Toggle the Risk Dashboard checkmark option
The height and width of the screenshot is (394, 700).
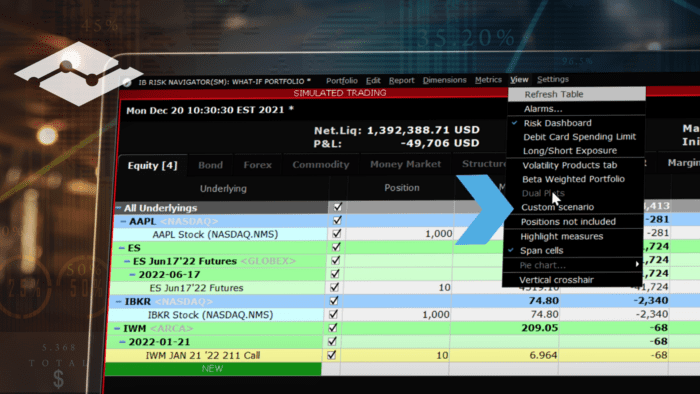[557, 123]
